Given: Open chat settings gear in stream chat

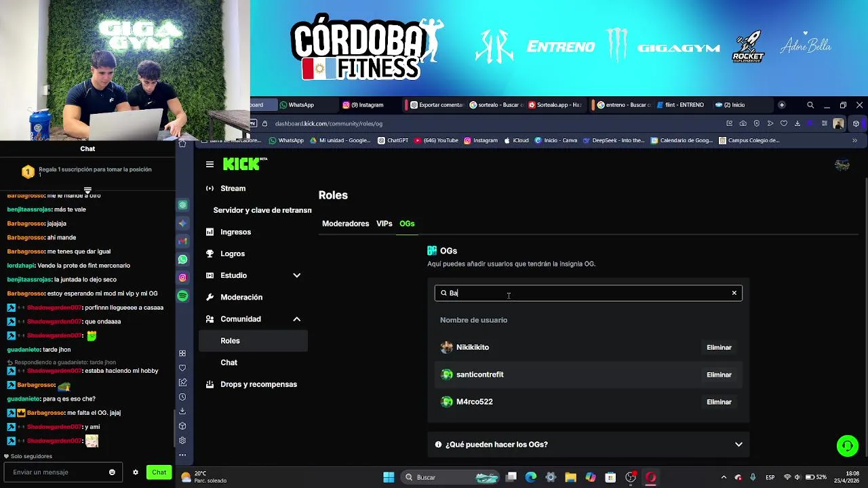Looking at the screenshot, I should pos(136,472).
